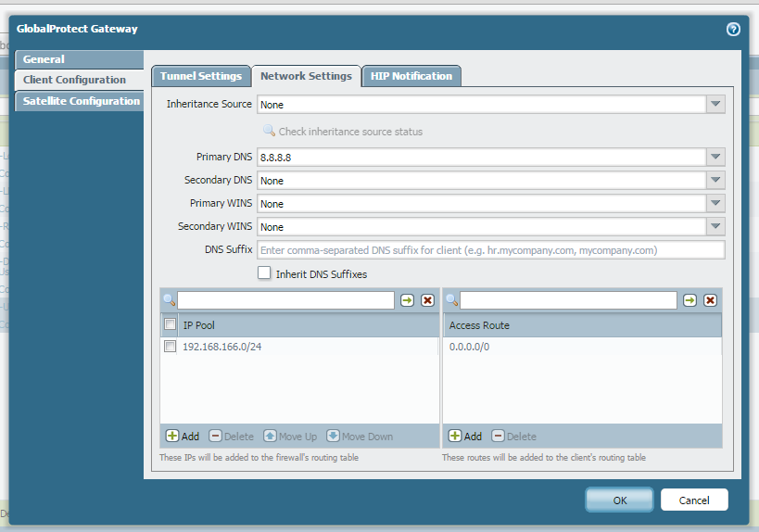759x532 pixels.
Task: Open the Secondary WINS dropdown
Action: click(715, 227)
